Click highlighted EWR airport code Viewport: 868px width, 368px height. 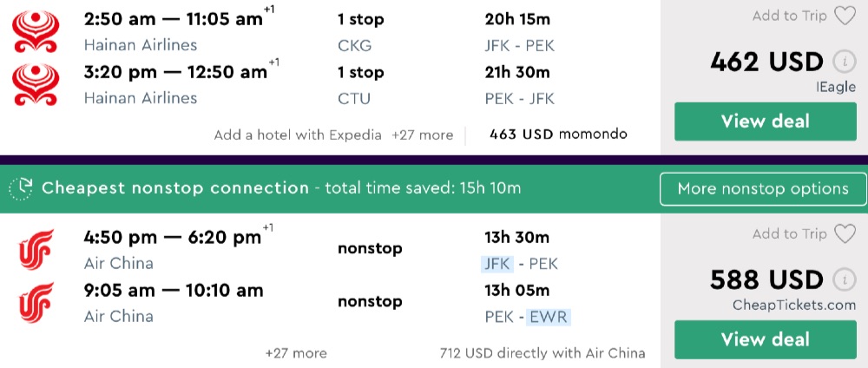[x=549, y=317]
